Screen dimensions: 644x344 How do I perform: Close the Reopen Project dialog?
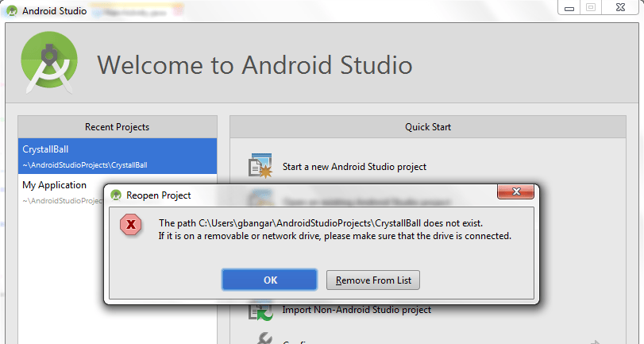(516, 191)
